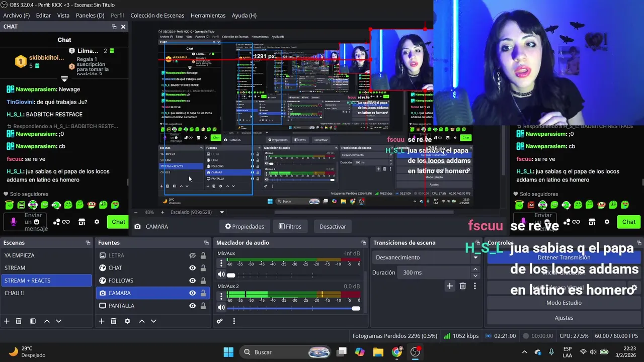Image resolution: width=644 pixels, height=362 pixels.
Task: Undock the Fuentes panel
Action: click(206, 243)
